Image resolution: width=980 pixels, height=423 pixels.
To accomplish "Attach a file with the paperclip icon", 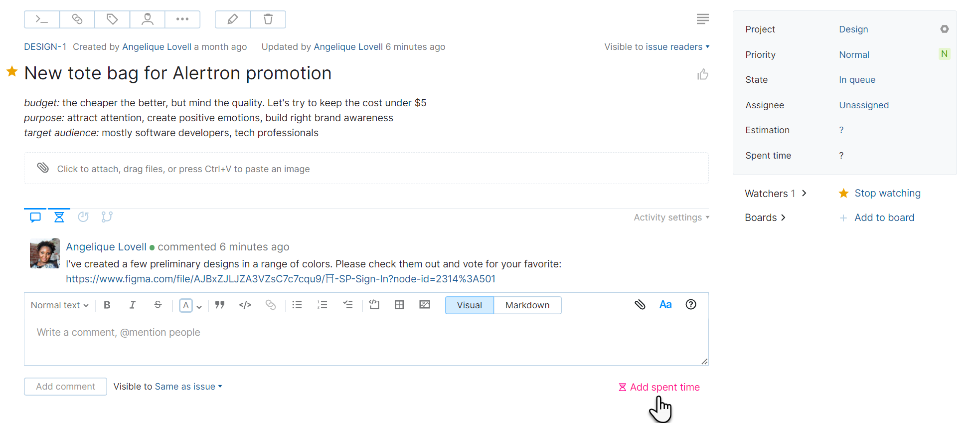I will click(640, 304).
